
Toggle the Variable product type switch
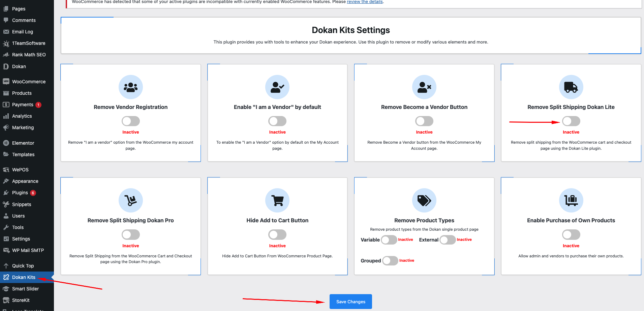pos(389,240)
